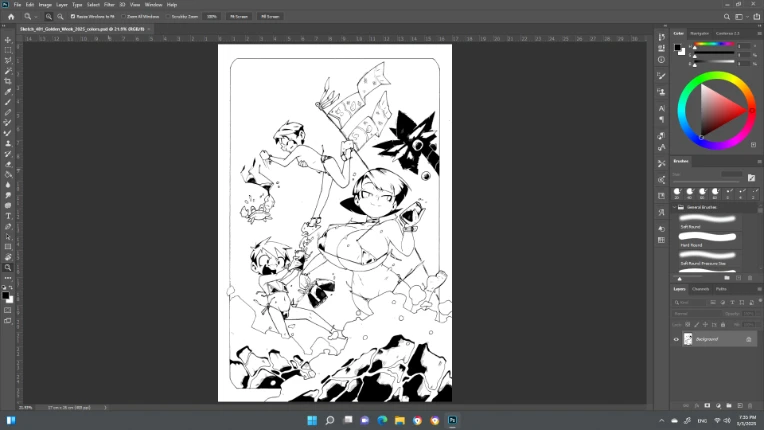The image size is (764, 430).
Task: Toggle filter for pixel layers
Action: [x=713, y=302]
